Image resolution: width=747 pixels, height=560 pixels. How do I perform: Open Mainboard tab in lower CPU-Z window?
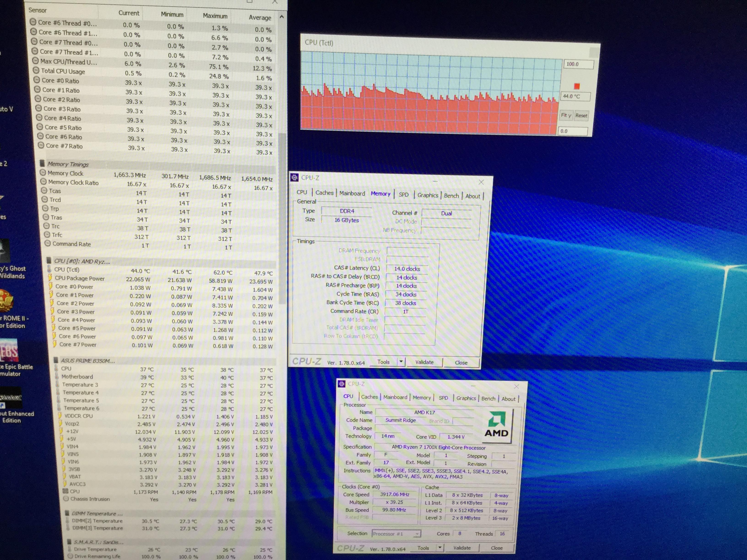(395, 397)
